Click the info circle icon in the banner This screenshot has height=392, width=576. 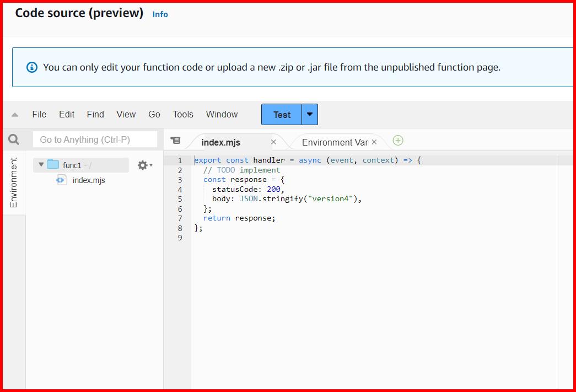(x=33, y=67)
